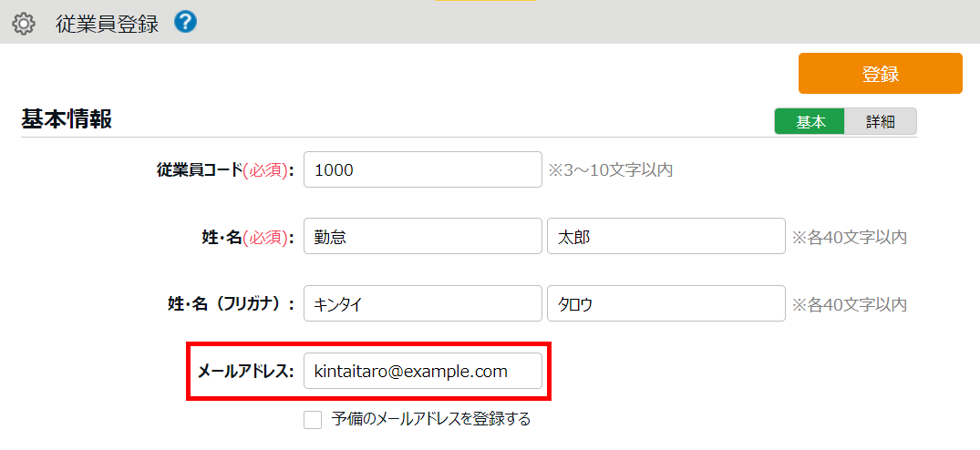980x450 pixels.
Task: Click the 姓・名(フリガナ) label
Action: (225, 304)
